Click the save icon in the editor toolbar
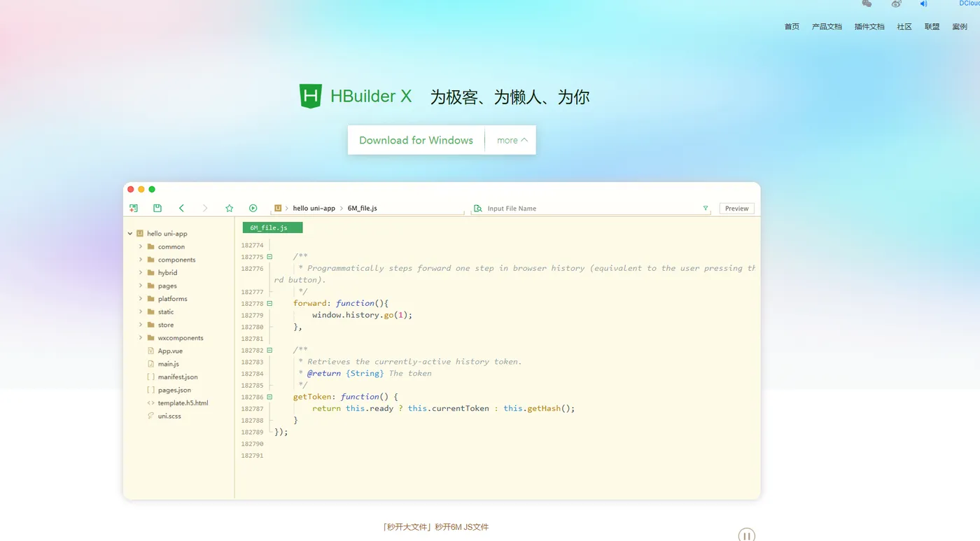The height and width of the screenshot is (541, 980). 157,208
